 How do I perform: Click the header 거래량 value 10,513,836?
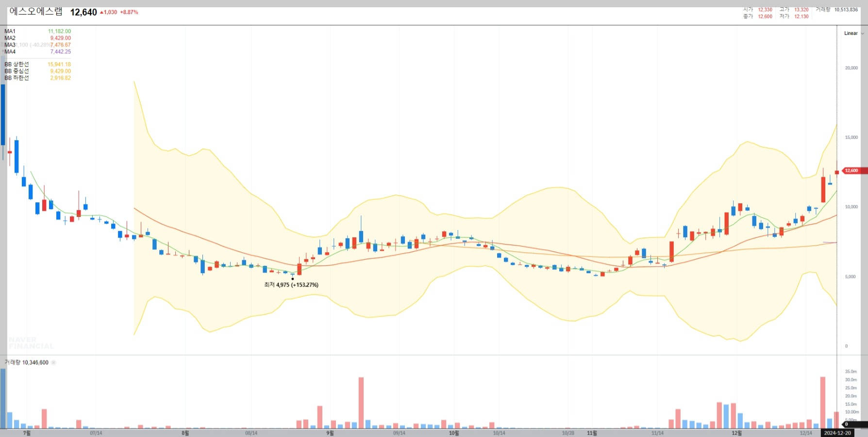coord(846,10)
